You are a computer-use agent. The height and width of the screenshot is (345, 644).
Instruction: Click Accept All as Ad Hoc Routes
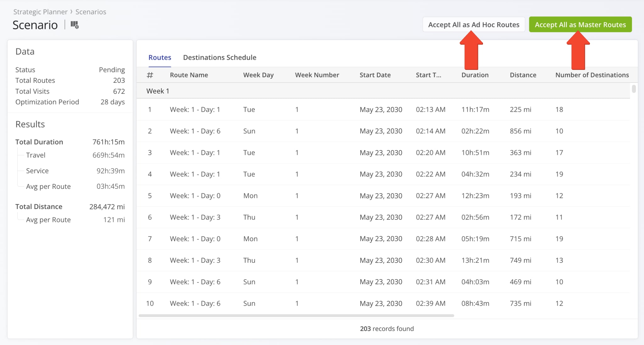coord(474,25)
